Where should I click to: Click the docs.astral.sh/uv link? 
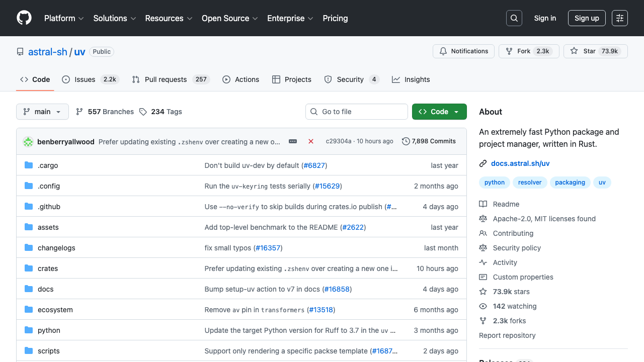coord(520,163)
